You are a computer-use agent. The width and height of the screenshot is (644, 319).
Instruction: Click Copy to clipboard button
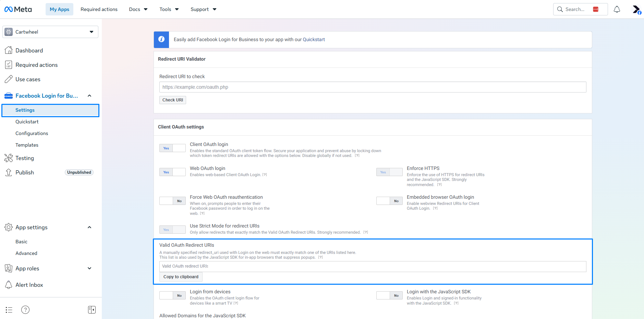click(x=181, y=277)
